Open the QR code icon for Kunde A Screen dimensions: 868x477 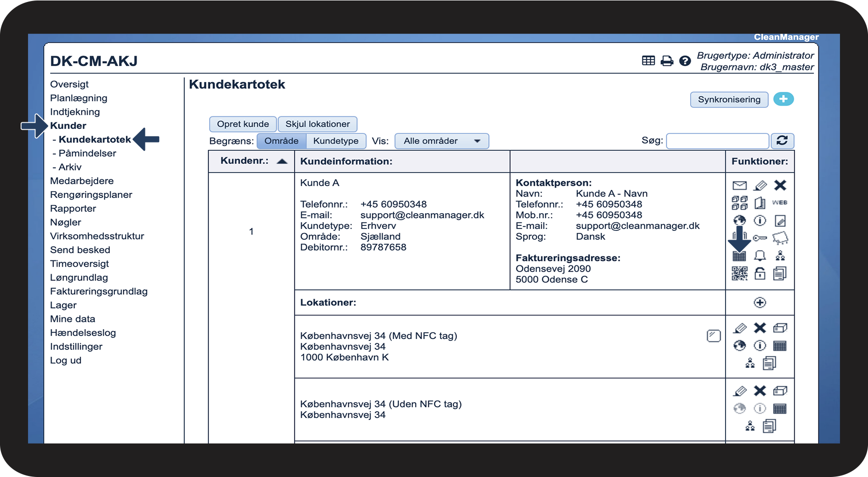(739, 274)
